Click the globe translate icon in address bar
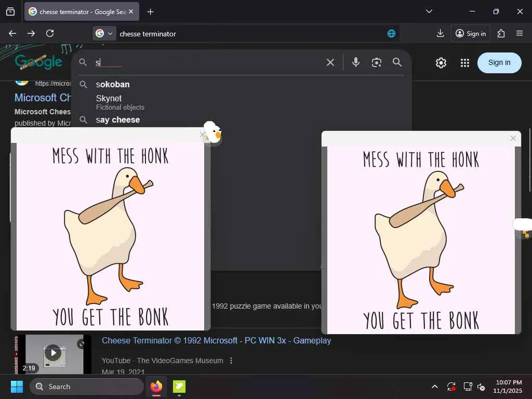The width and height of the screenshot is (532, 399). pos(391,34)
